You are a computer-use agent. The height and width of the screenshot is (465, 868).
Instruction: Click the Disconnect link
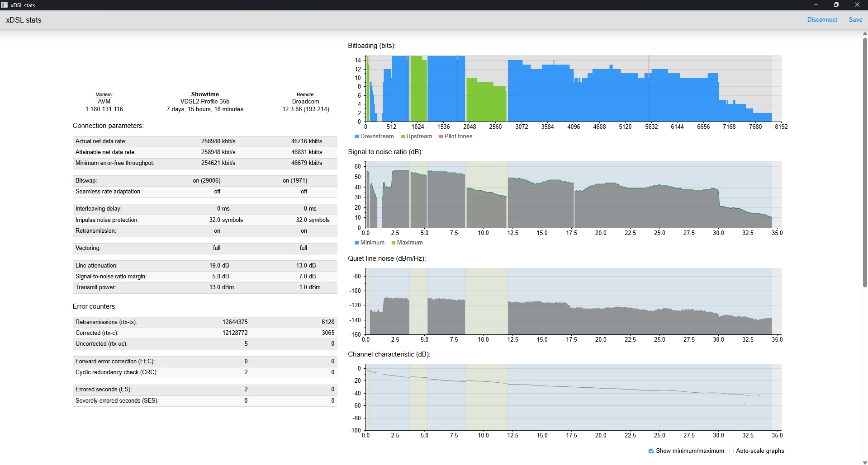pos(822,20)
